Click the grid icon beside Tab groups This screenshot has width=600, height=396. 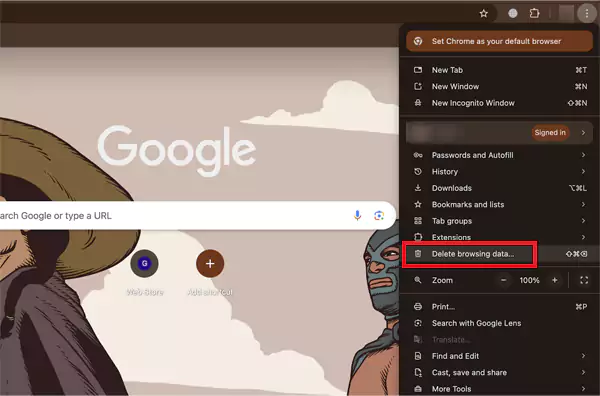(418, 221)
